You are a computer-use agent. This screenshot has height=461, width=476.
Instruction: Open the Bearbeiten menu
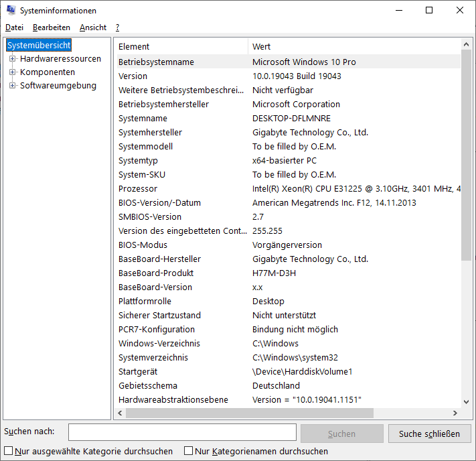click(x=52, y=27)
